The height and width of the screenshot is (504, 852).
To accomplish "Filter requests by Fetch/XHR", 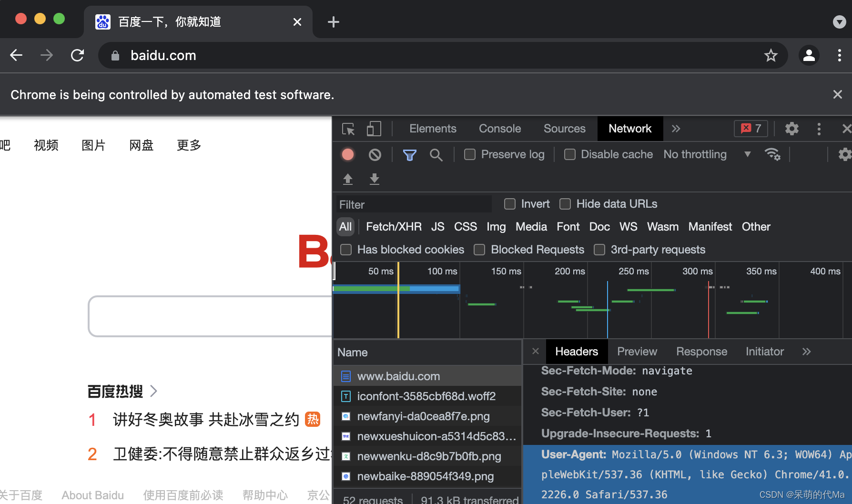I will (394, 227).
